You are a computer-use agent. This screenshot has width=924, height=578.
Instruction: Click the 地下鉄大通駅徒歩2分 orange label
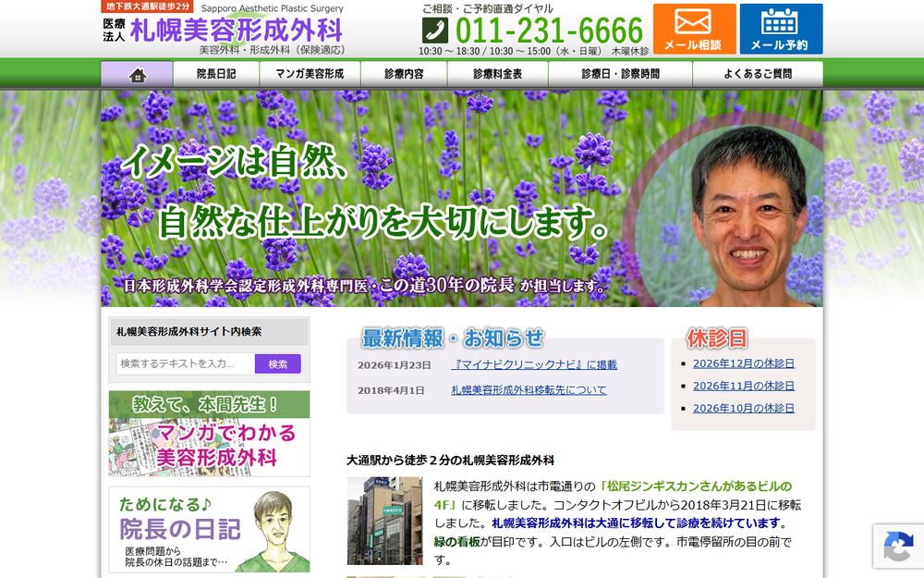(x=147, y=6)
